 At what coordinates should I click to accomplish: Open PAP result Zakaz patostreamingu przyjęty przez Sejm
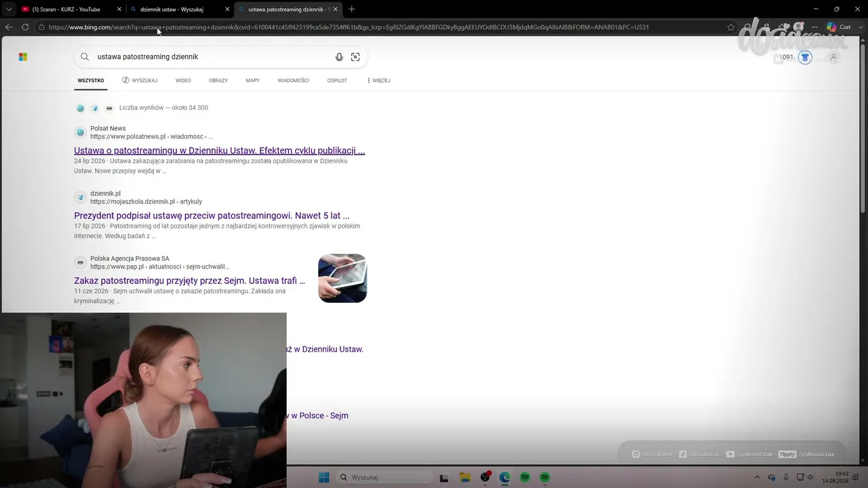tap(190, 281)
